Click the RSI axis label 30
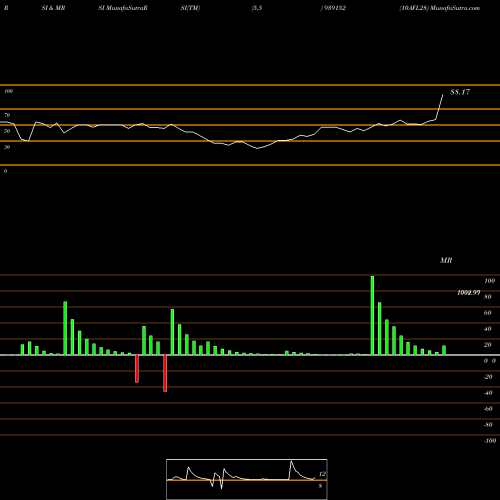This screenshot has height=500, width=500. point(7,147)
